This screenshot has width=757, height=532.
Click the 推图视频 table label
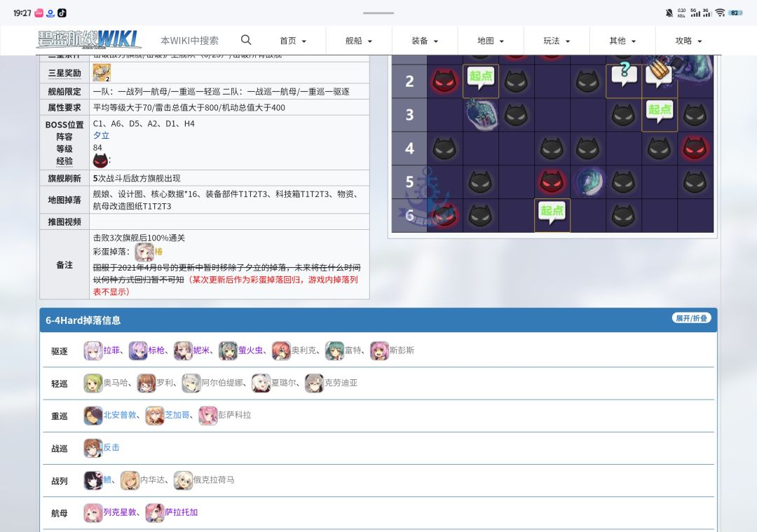(64, 222)
